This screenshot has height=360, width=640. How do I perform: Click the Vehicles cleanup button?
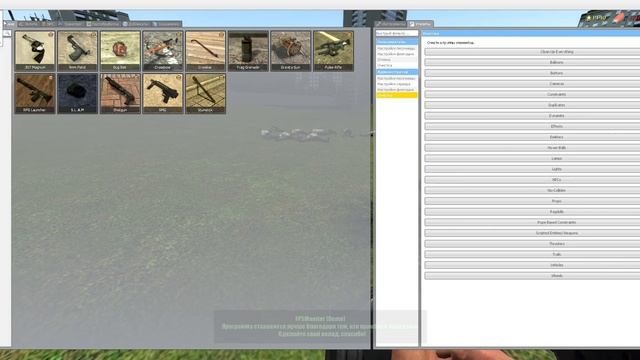(532, 265)
